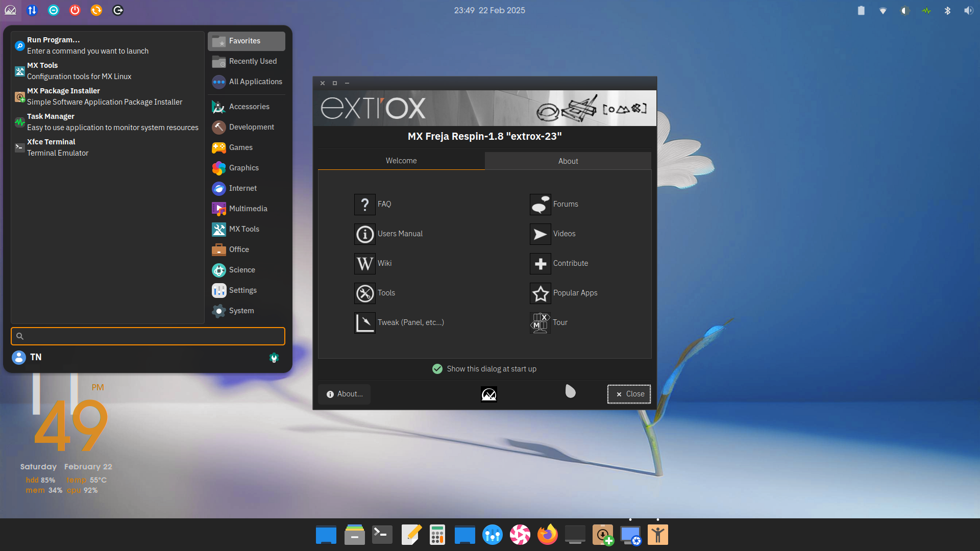980x551 pixels.
Task: Open the calculator in the dock
Action: (437, 535)
